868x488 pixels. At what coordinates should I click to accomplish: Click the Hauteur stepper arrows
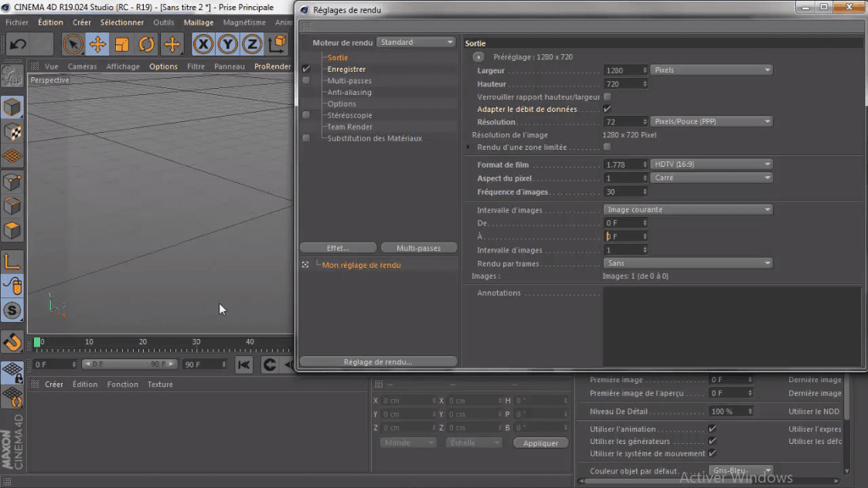645,84
